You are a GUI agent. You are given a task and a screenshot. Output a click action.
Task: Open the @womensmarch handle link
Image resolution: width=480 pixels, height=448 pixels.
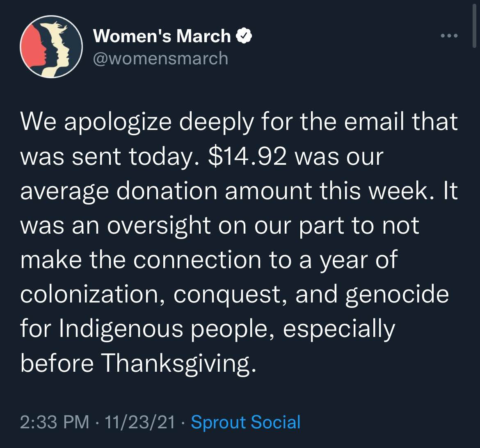160,58
